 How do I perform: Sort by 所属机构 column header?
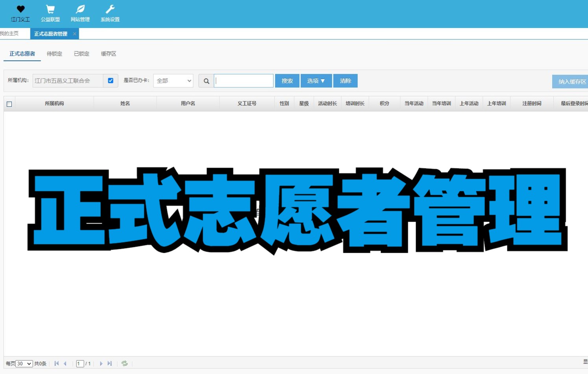(54, 104)
